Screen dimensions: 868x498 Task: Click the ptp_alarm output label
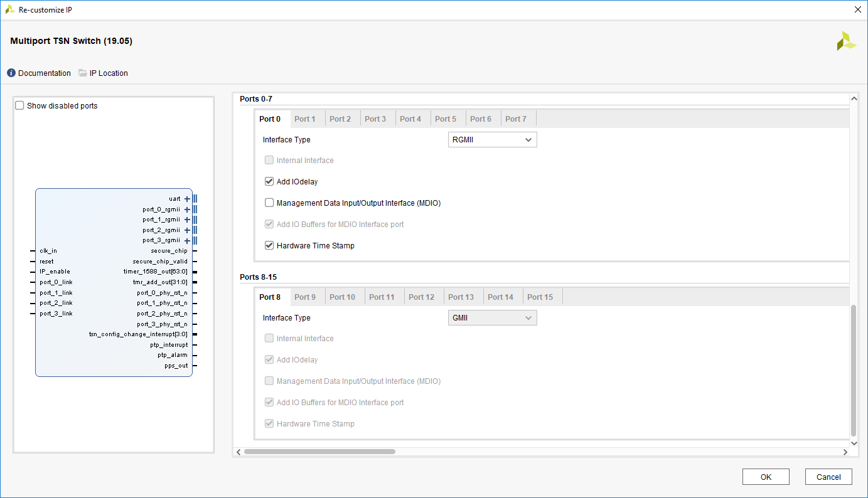click(x=173, y=355)
